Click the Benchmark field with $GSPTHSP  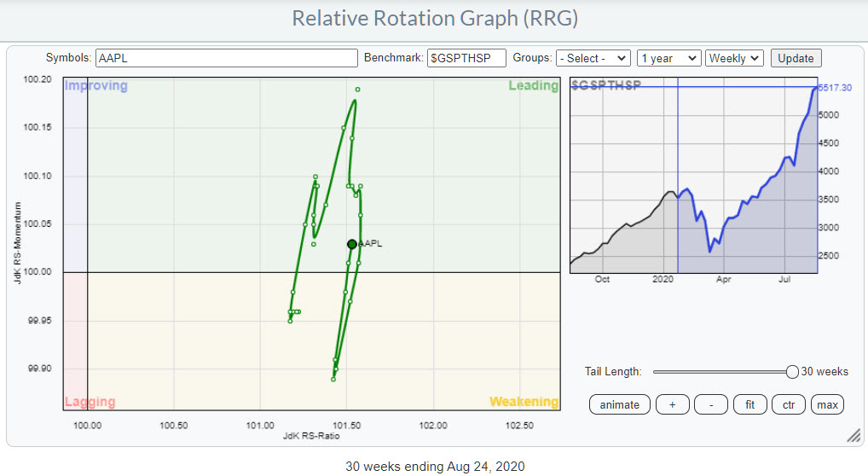[x=468, y=58]
